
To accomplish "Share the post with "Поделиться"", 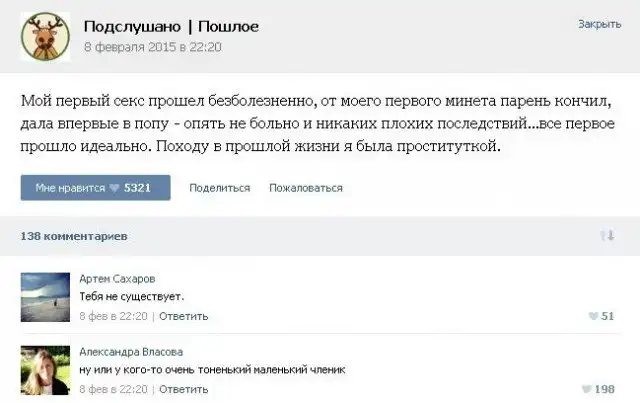I will [219, 188].
